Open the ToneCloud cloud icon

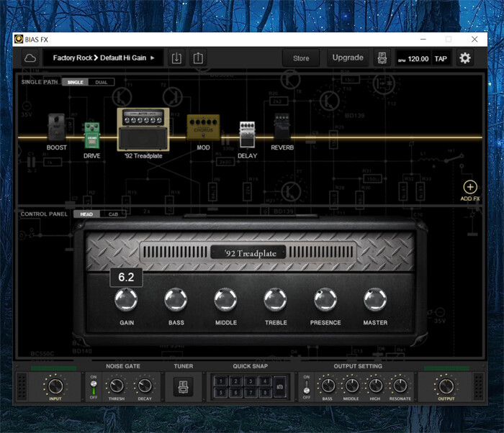tap(30, 58)
